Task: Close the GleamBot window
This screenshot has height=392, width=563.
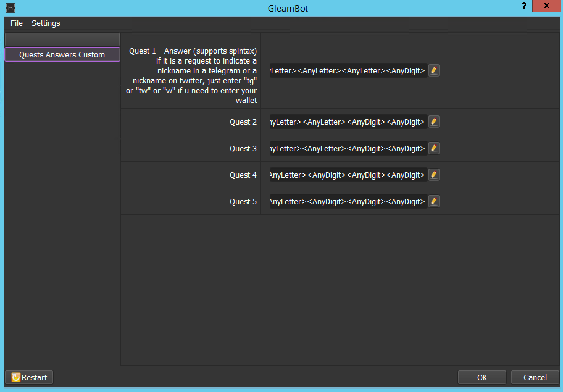Action: click(x=546, y=6)
